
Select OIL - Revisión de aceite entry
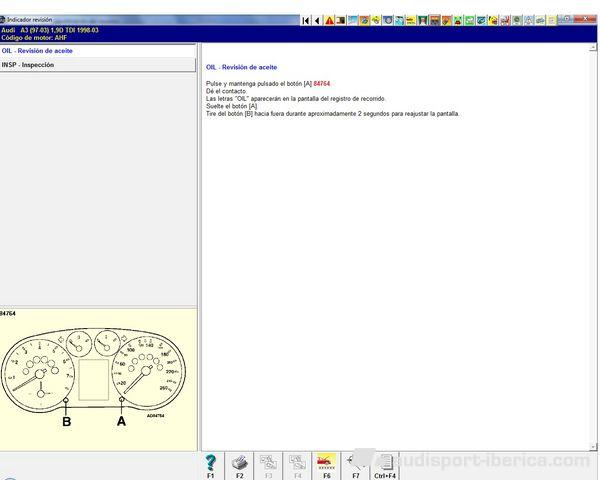[98, 51]
